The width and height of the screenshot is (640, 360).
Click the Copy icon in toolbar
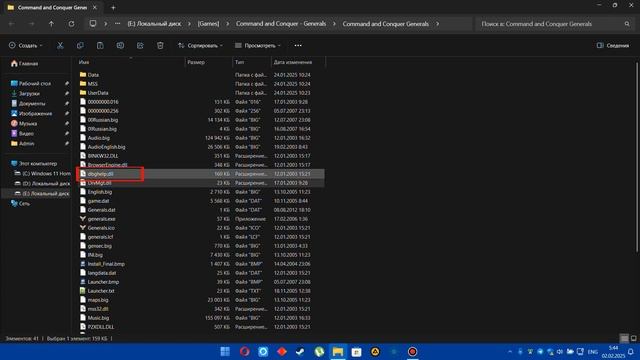80,46
